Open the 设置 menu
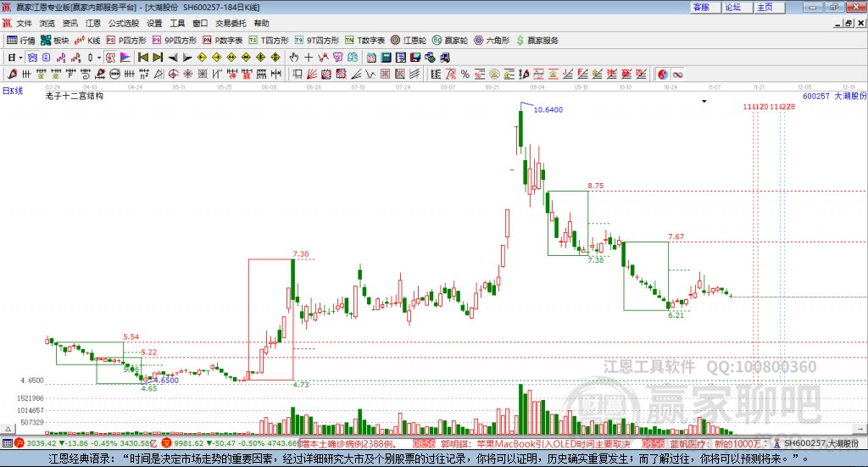Image resolution: width=868 pixels, height=467 pixels. (x=154, y=23)
